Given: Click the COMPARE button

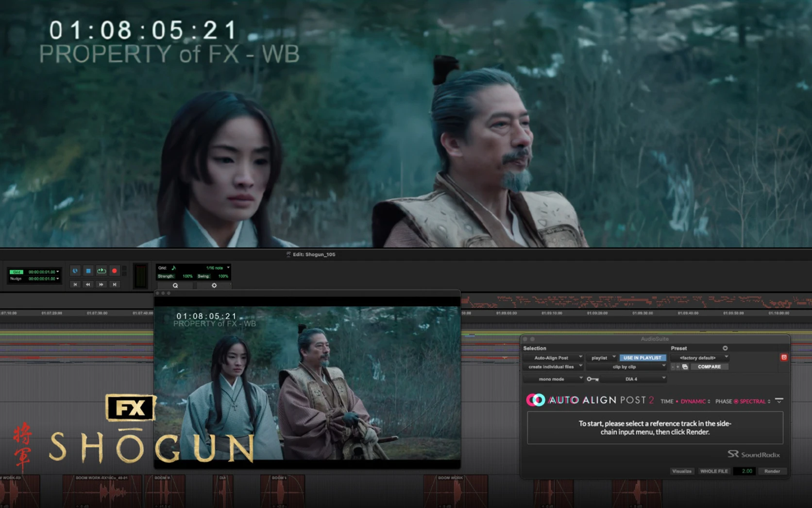Looking at the screenshot, I should tap(709, 367).
